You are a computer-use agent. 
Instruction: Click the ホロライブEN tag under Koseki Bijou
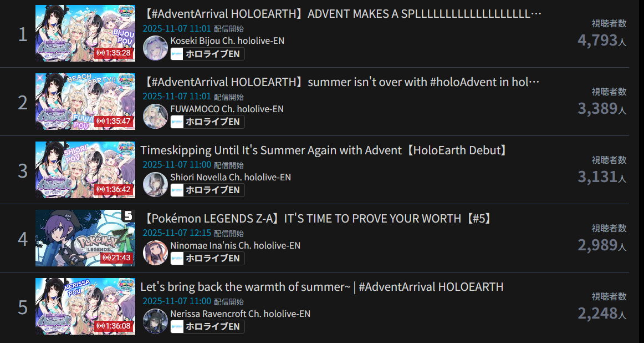tap(207, 54)
